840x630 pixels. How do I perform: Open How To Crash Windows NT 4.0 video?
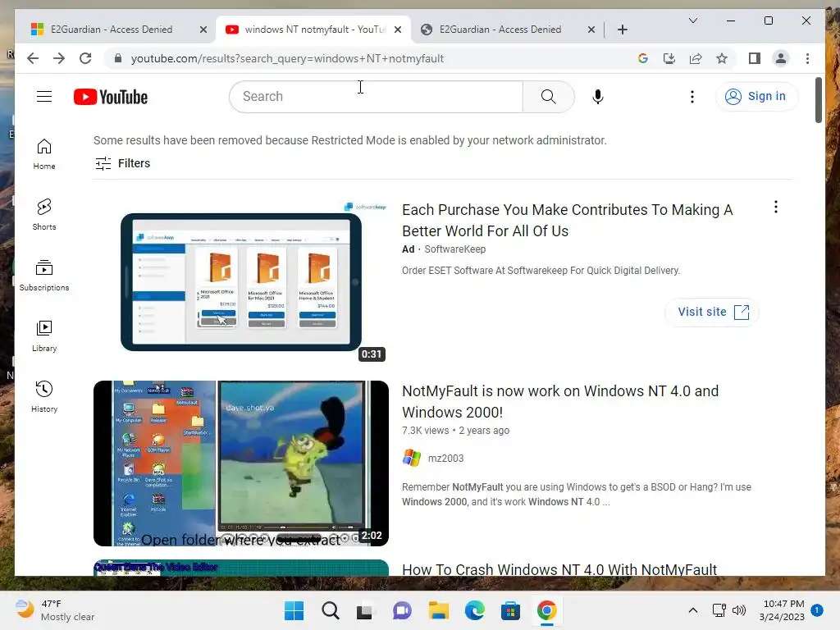tap(559, 569)
